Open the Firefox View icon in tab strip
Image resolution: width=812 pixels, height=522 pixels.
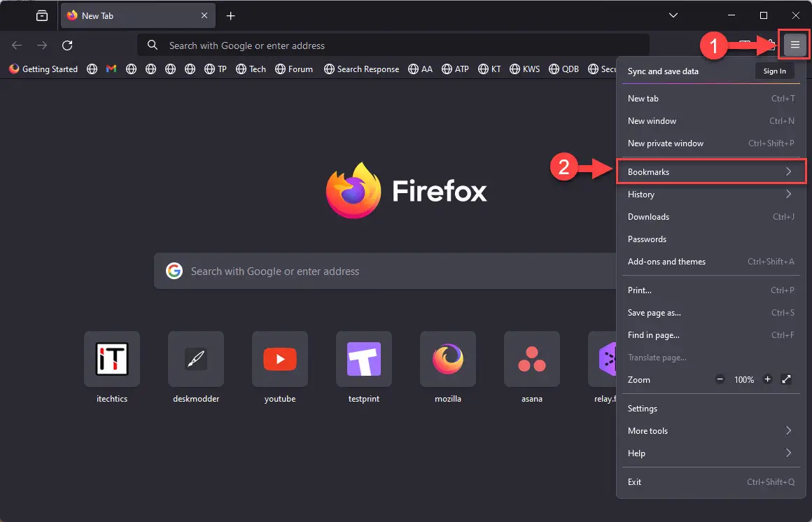tap(42, 15)
